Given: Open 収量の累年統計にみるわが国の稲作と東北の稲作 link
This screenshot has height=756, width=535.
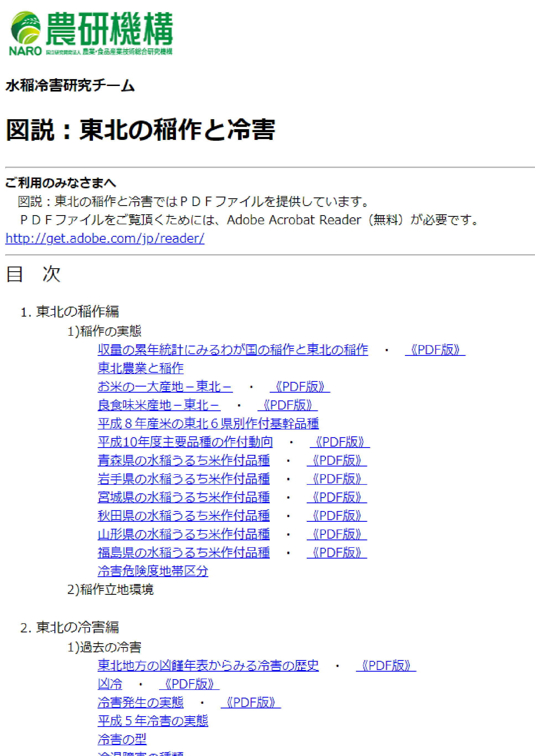Looking at the screenshot, I should tap(233, 350).
